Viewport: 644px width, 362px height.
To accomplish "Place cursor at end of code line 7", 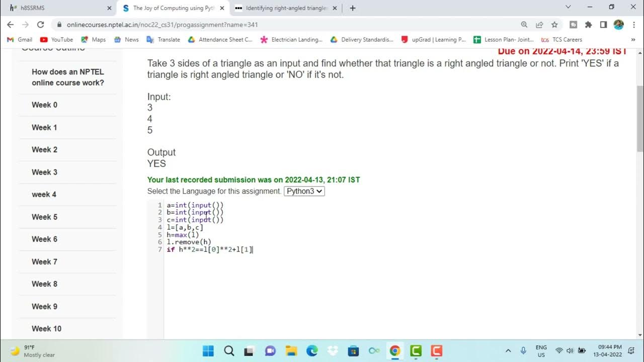I will (253, 249).
